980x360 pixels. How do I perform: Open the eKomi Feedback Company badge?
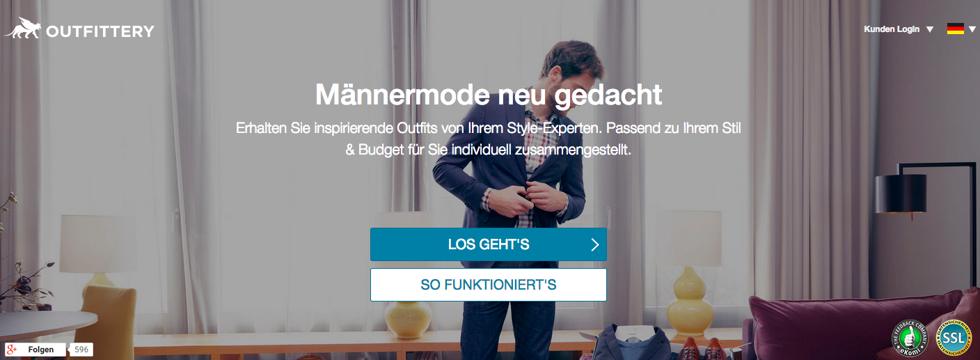coord(910,339)
